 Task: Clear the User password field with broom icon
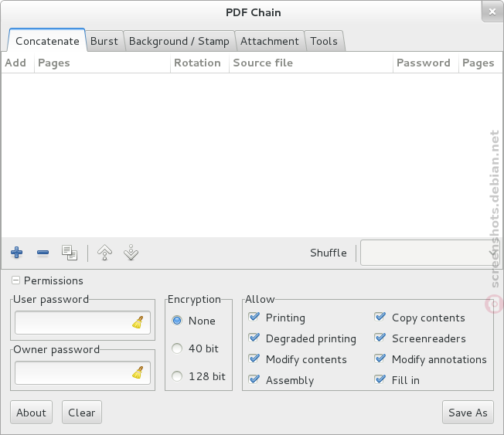click(138, 322)
